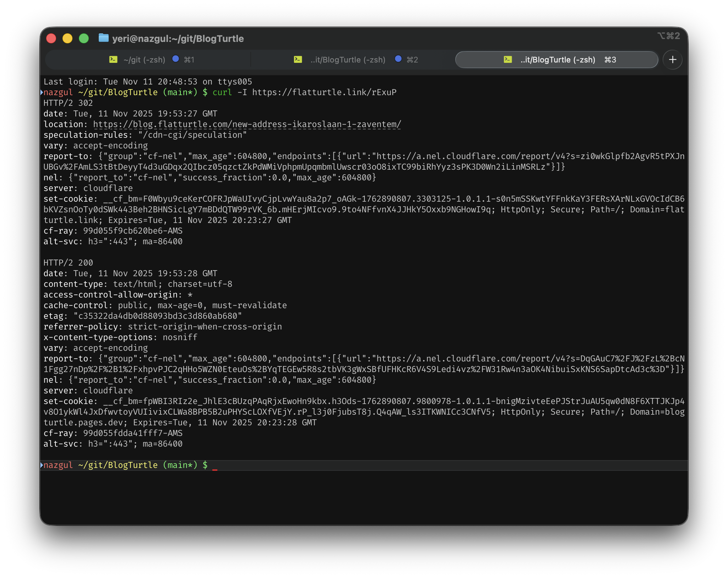Click the folder icon in the title bar
The width and height of the screenshot is (728, 578).
pyautogui.click(x=103, y=38)
